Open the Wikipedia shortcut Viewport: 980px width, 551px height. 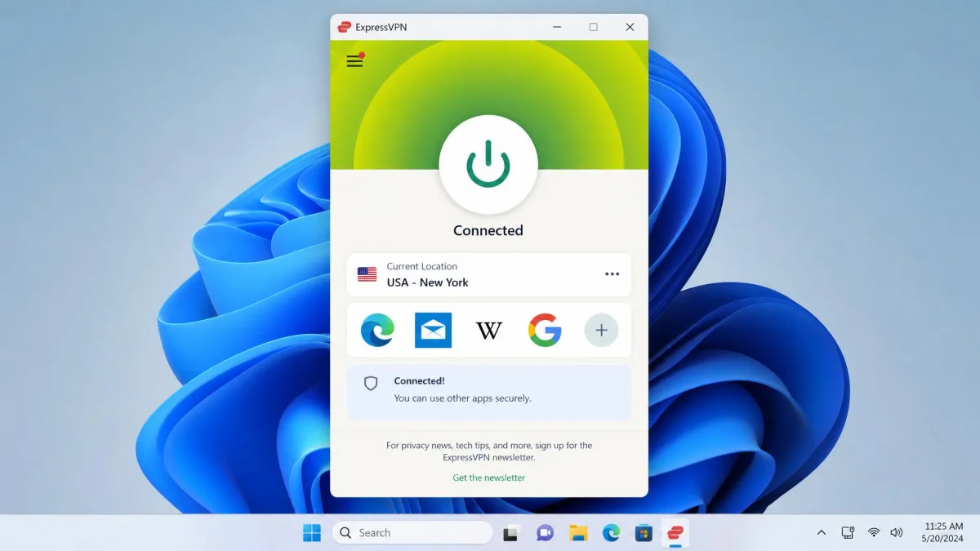coord(489,331)
